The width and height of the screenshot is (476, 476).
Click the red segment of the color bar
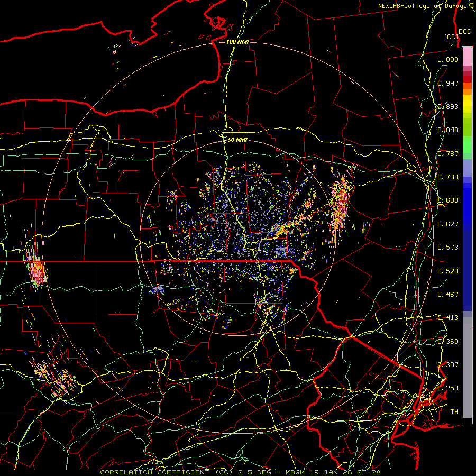[x=467, y=79]
